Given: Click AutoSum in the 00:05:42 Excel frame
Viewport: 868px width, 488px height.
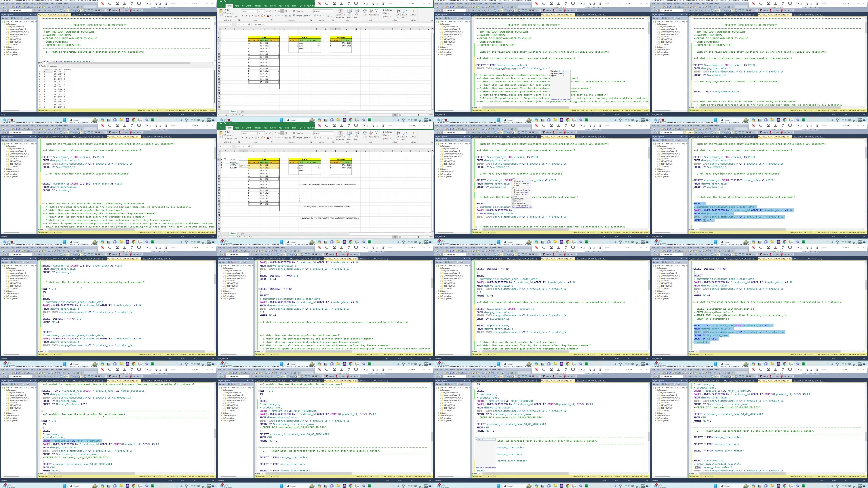Looking at the screenshot, I should pyautogui.click(x=388, y=10).
